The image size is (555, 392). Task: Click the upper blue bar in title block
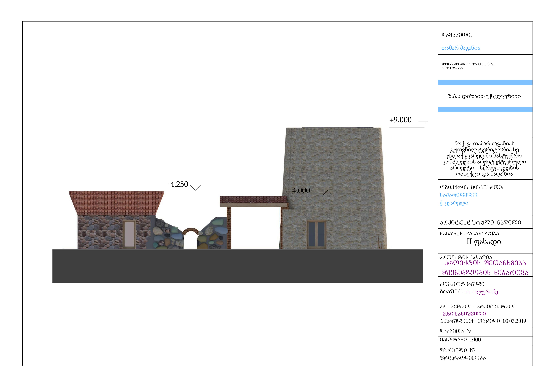(x=485, y=82)
